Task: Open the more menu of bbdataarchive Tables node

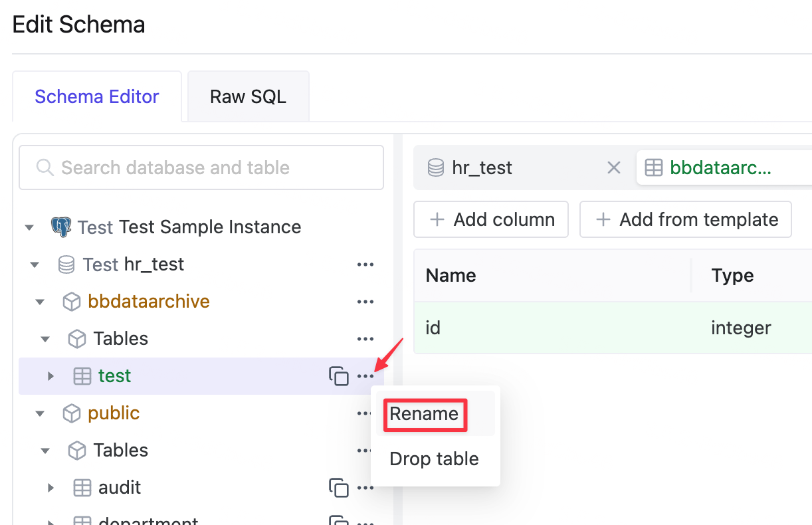Action: point(365,339)
